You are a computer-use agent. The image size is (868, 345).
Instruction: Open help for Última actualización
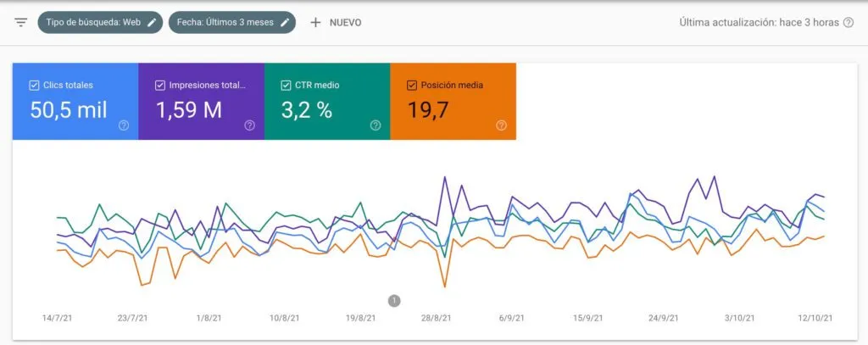848,23
